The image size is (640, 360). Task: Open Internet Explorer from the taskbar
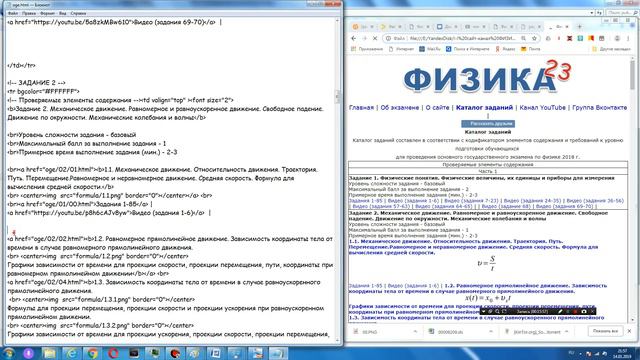[71, 353]
